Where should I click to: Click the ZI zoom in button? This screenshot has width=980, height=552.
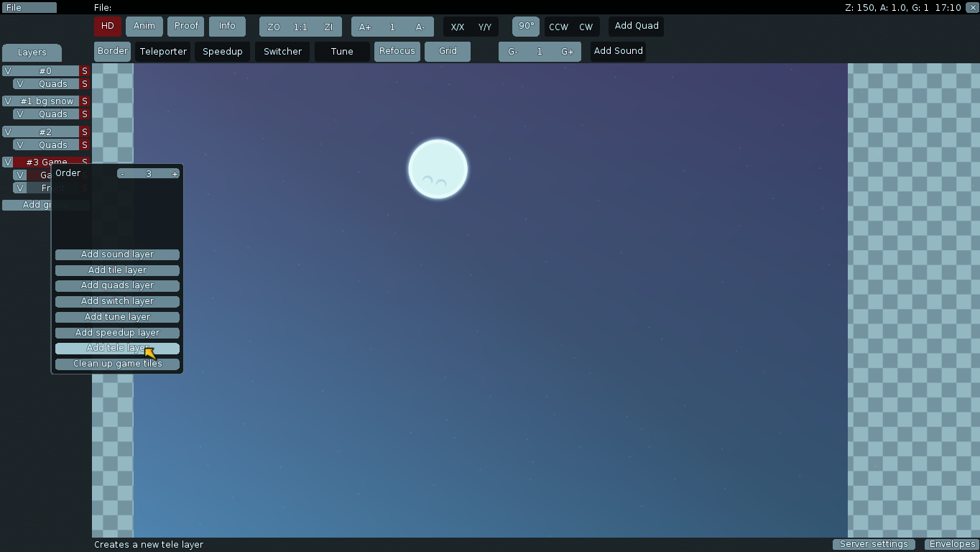[x=328, y=27]
